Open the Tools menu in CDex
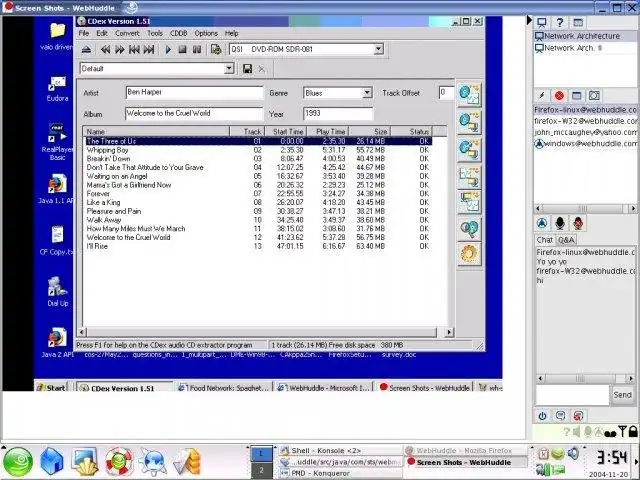The width and height of the screenshot is (640, 480). click(x=155, y=33)
